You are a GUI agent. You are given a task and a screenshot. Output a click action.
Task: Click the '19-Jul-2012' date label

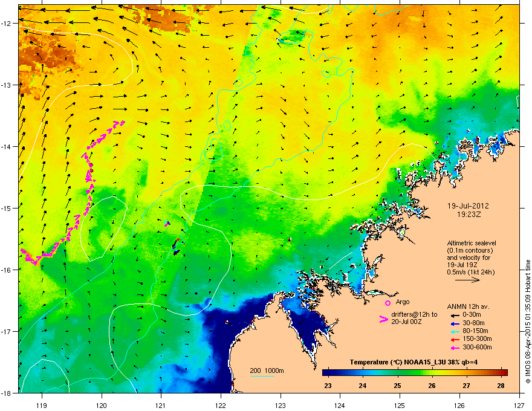(468, 206)
